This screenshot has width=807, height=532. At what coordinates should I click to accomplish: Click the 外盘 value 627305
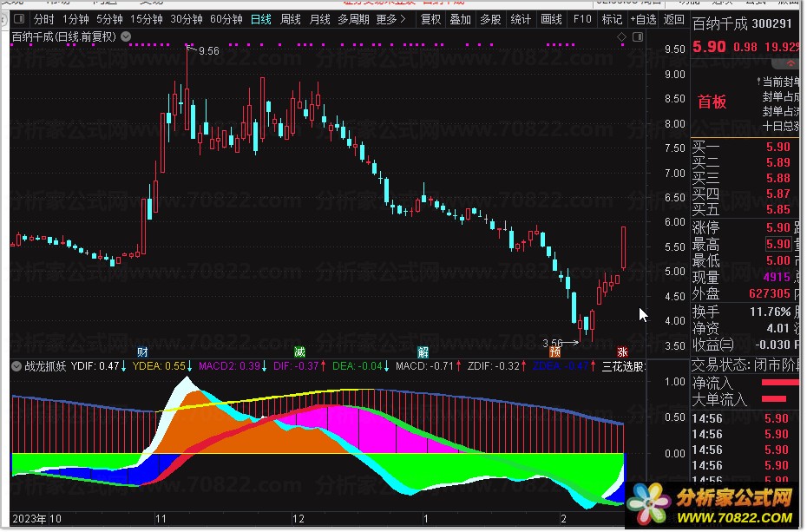(x=770, y=293)
